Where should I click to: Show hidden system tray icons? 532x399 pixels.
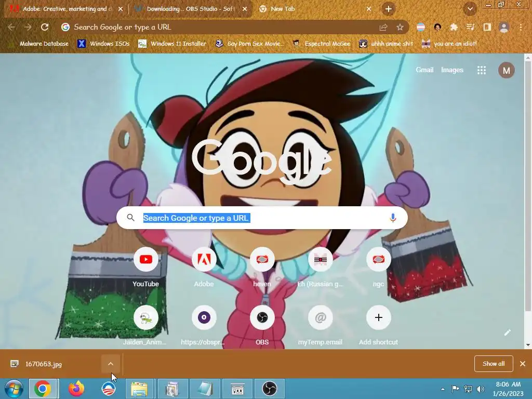pyautogui.click(x=443, y=389)
